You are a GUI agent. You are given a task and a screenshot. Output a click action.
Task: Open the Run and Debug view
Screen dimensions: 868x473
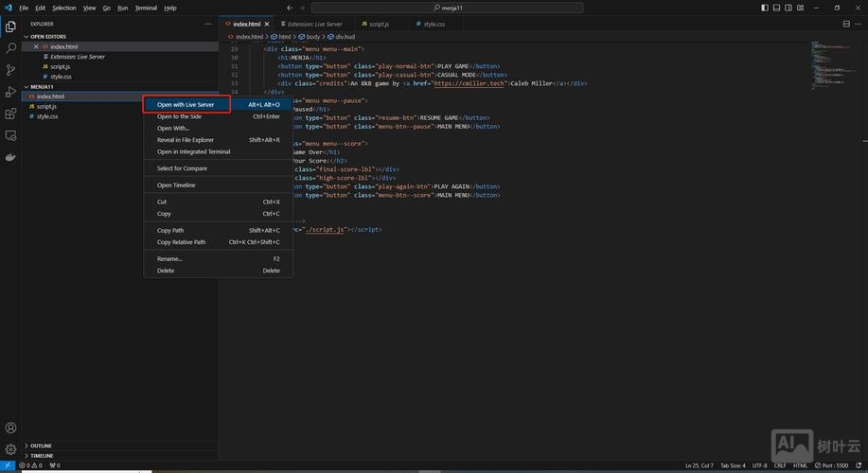coord(11,92)
